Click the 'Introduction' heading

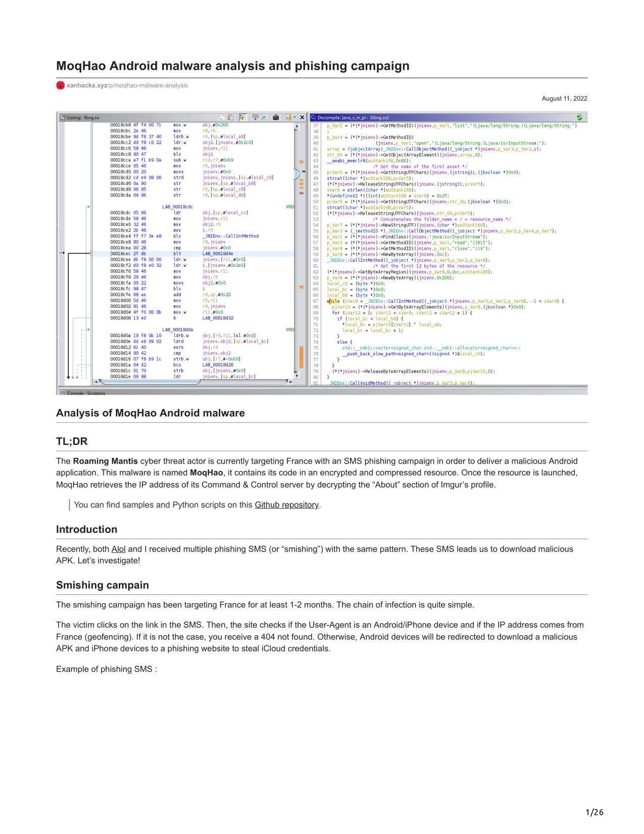[86, 529]
